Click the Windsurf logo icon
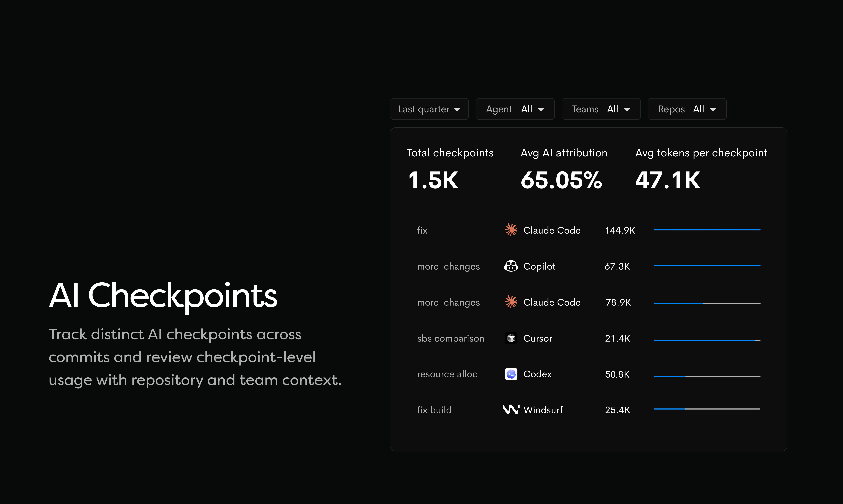The image size is (843, 504). coord(511,410)
